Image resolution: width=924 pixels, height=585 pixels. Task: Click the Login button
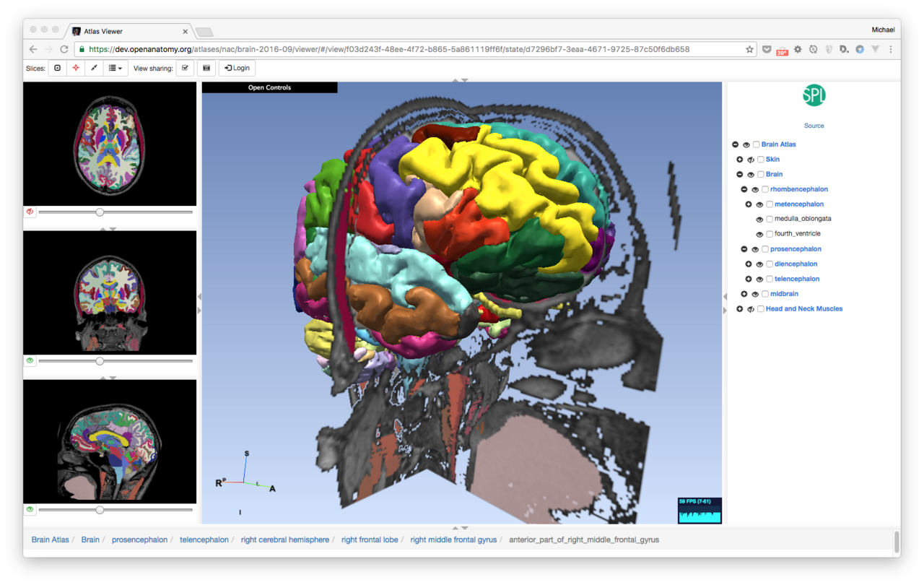(x=237, y=68)
